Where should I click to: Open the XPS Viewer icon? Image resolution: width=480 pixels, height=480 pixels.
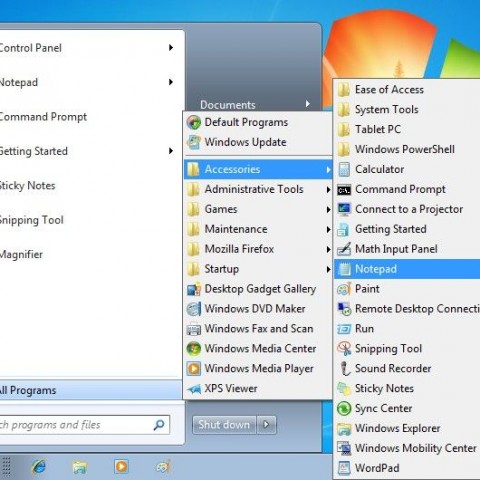(x=194, y=389)
